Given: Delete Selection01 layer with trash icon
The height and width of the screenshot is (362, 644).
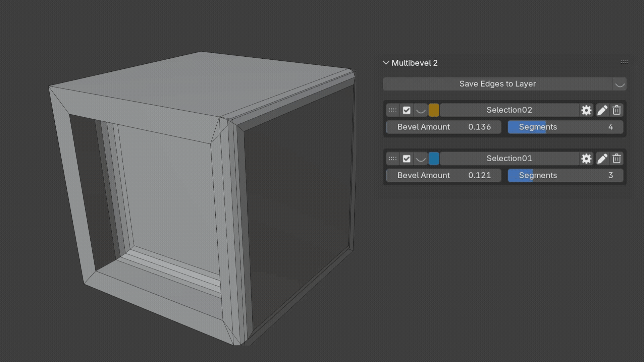Looking at the screenshot, I should [616, 159].
